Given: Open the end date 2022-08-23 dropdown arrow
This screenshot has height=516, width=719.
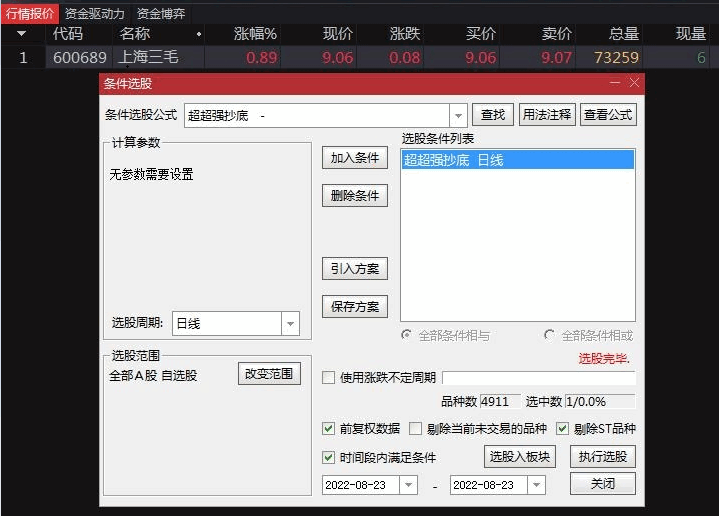Looking at the screenshot, I should pyautogui.click(x=536, y=485).
